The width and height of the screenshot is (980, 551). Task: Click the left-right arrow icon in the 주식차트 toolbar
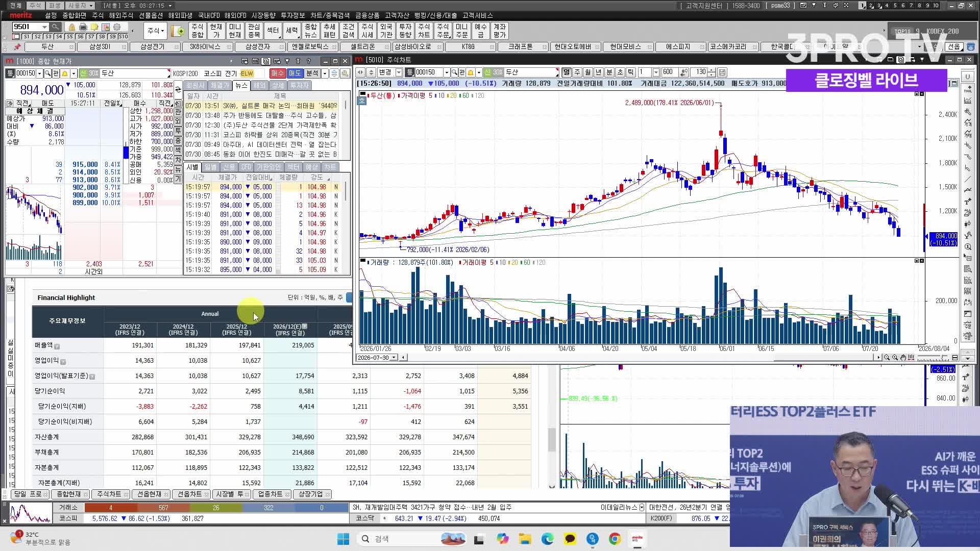click(360, 72)
